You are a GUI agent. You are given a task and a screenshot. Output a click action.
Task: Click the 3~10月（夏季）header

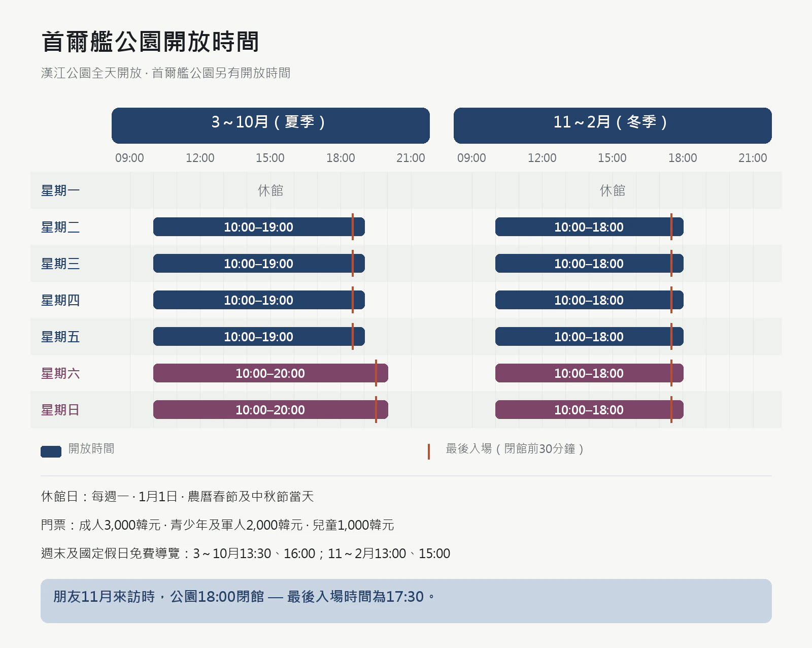click(270, 125)
